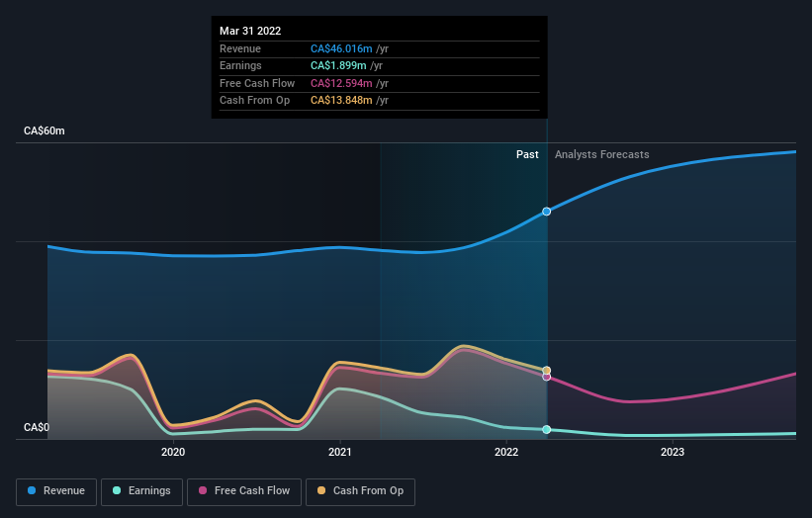The width and height of the screenshot is (812, 518).
Task: Click the CA$60m y-axis label
Action: 45,130
